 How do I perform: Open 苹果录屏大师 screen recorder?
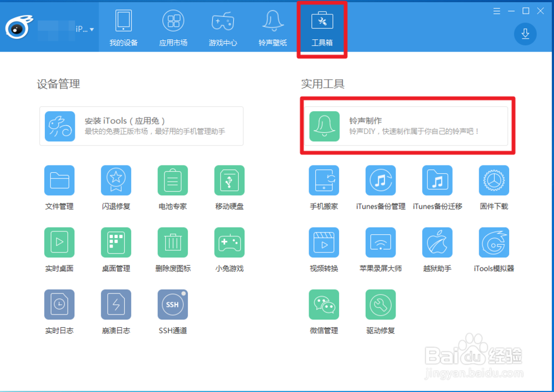tap(381, 243)
